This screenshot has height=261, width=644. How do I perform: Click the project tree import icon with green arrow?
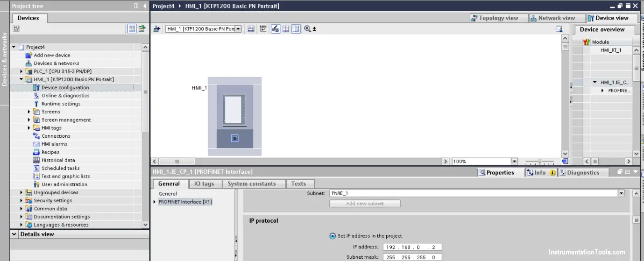pyautogui.click(x=142, y=29)
